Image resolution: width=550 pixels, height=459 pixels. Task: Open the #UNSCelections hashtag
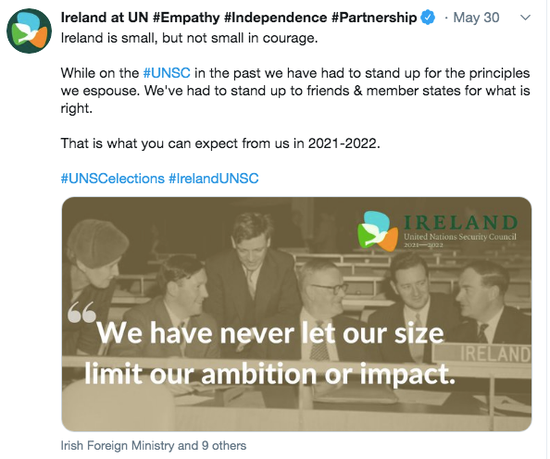tap(113, 178)
